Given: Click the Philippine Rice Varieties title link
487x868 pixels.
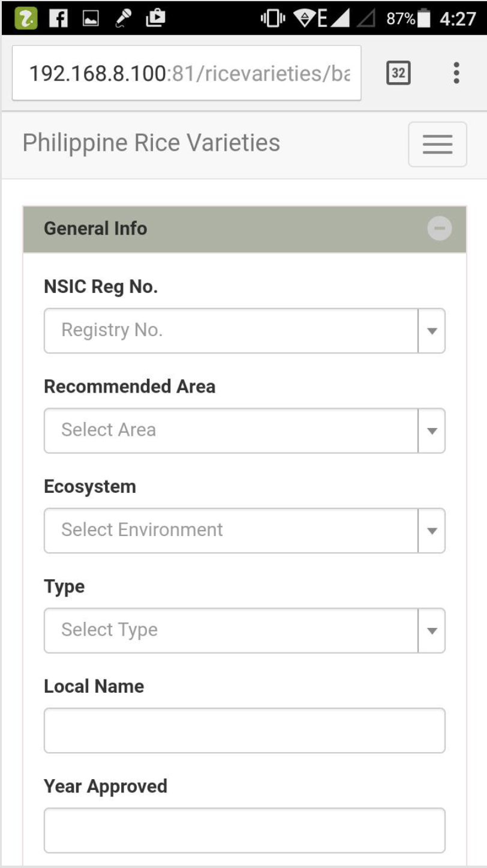Looking at the screenshot, I should click(x=151, y=143).
